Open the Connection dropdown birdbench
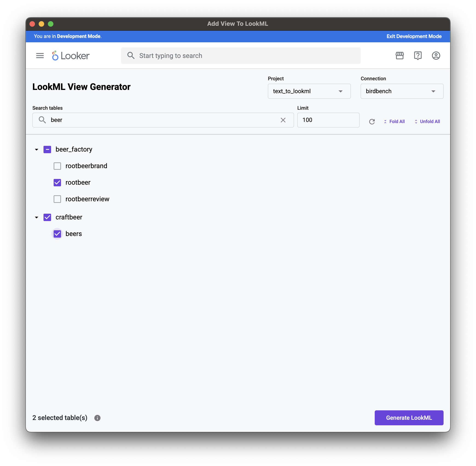This screenshot has height=466, width=476. click(402, 91)
